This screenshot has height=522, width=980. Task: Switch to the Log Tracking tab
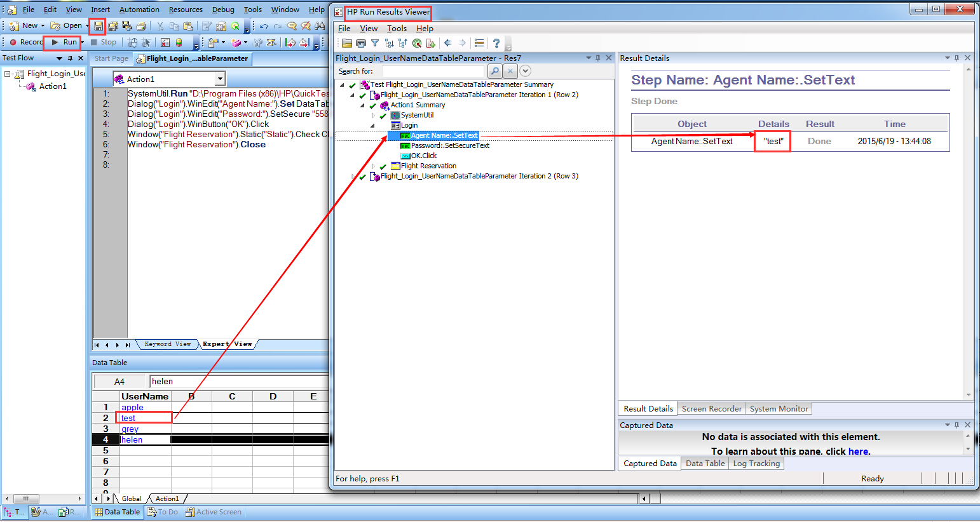point(756,464)
